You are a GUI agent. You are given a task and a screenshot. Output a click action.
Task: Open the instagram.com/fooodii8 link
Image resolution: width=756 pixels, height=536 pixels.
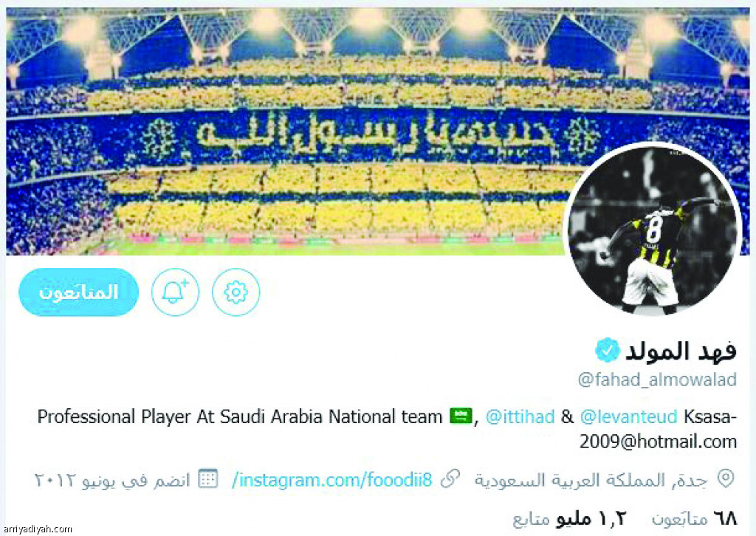click(331, 480)
